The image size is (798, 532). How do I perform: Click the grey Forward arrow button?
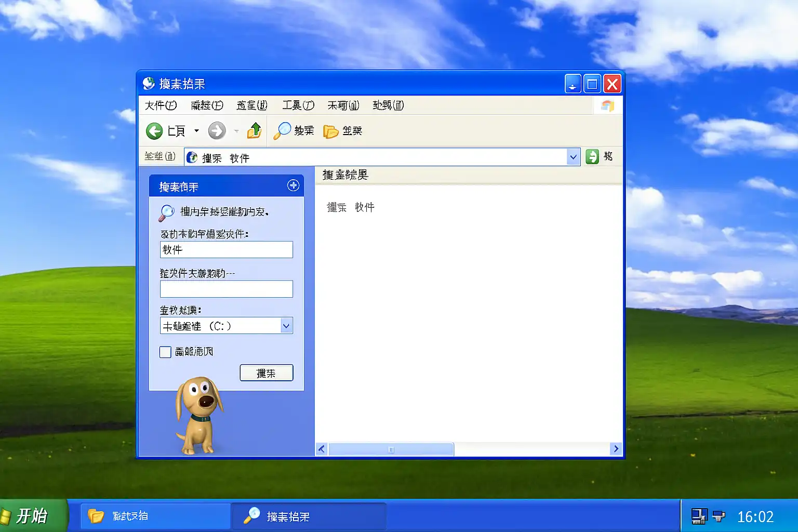(x=217, y=131)
